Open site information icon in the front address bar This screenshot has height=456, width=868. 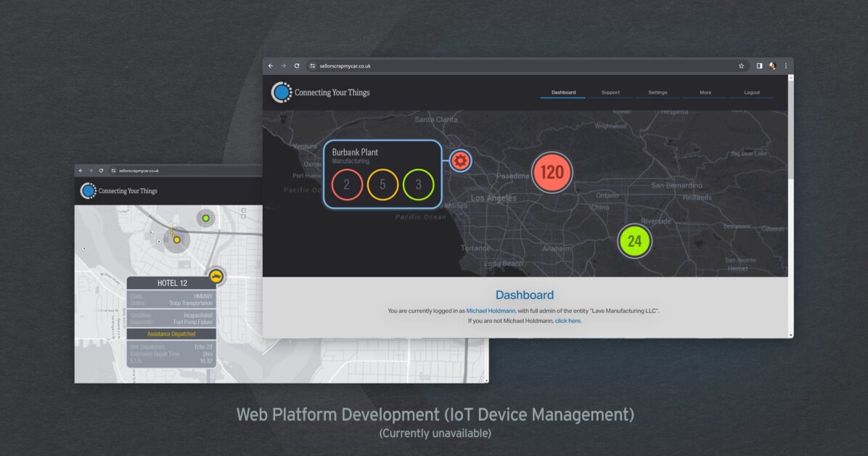[313, 66]
